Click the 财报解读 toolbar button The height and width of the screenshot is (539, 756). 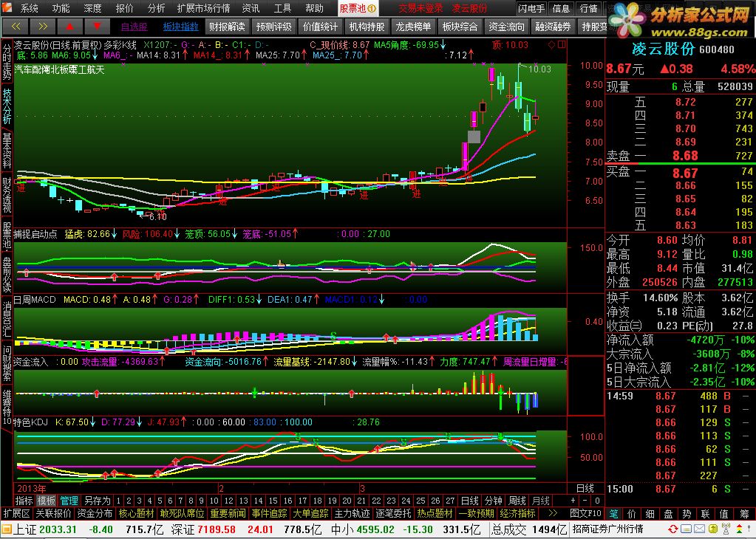tap(227, 27)
